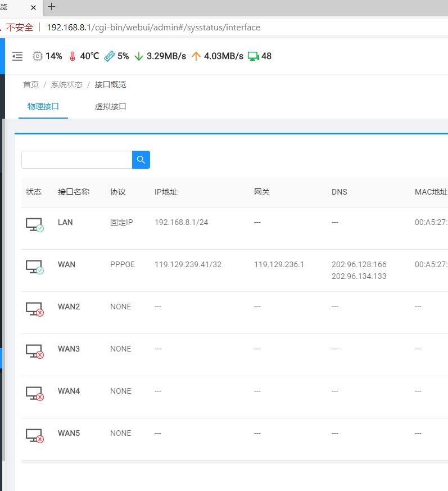Click the CPU usage chip icon
448x491 pixels.
38,56
